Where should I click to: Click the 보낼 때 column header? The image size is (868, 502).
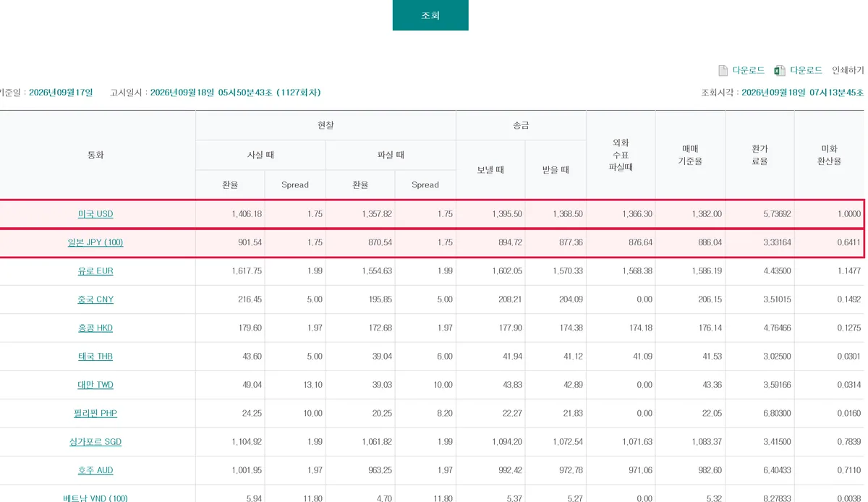(490, 170)
